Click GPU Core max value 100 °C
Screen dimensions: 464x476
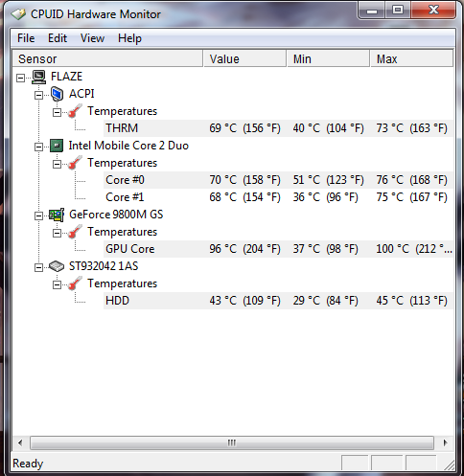pos(414,249)
